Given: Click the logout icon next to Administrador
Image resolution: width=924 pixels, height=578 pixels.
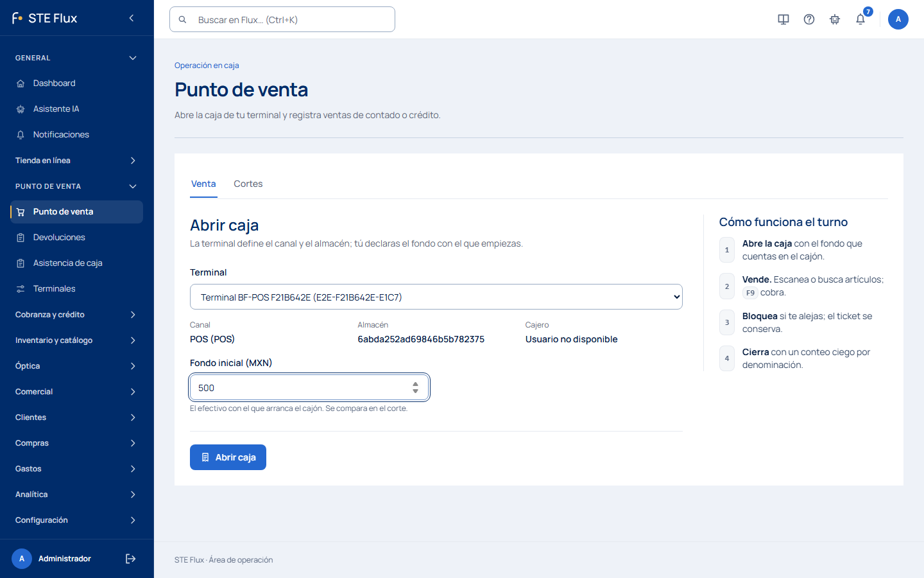Looking at the screenshot, I should [130, 559].
